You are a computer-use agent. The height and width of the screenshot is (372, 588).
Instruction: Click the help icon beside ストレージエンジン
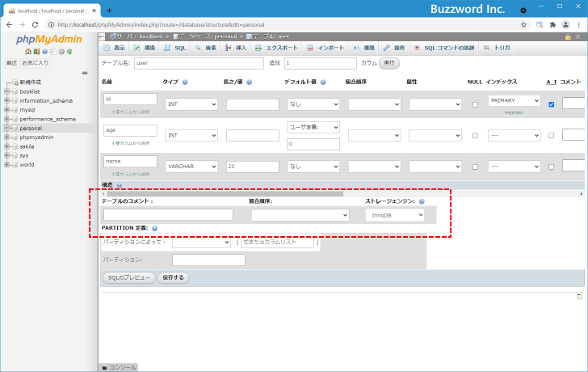coord(422,201)
